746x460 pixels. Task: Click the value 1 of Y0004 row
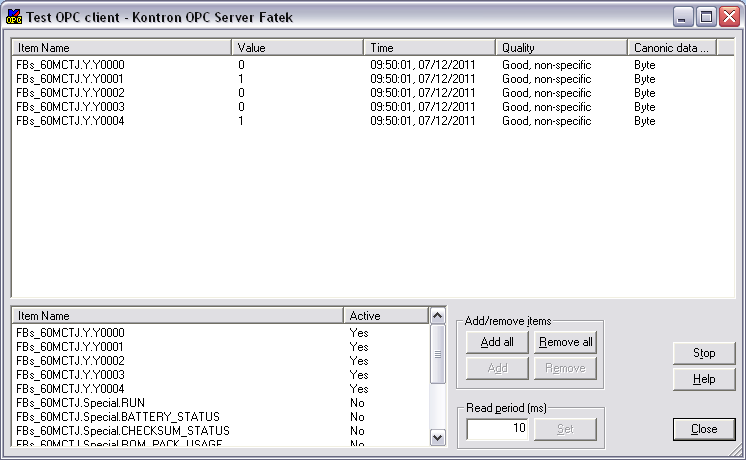(241, 121)
